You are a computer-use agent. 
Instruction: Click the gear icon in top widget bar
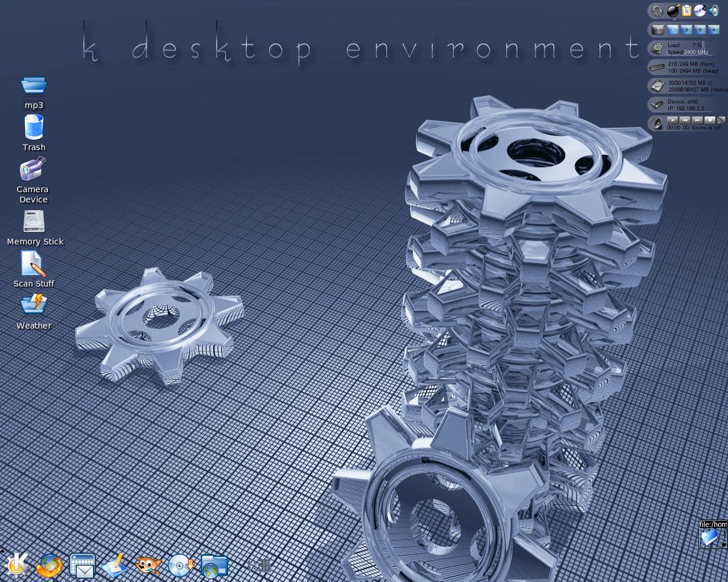coord(657,10)
